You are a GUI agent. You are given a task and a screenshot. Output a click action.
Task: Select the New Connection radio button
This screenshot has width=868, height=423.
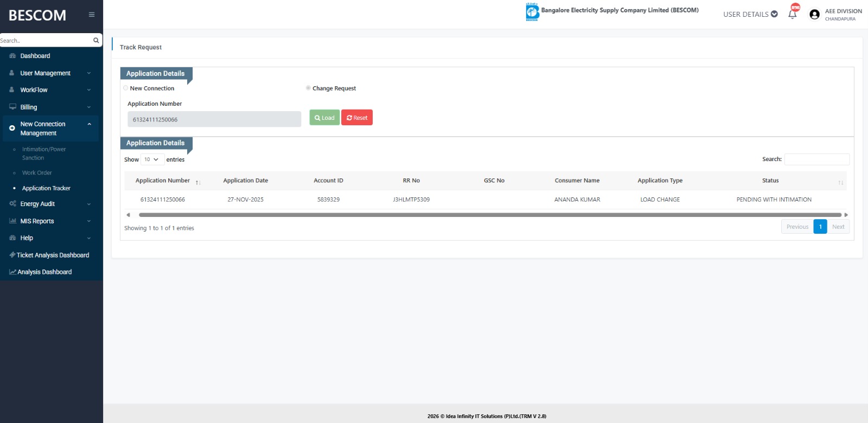pos(126,88)
